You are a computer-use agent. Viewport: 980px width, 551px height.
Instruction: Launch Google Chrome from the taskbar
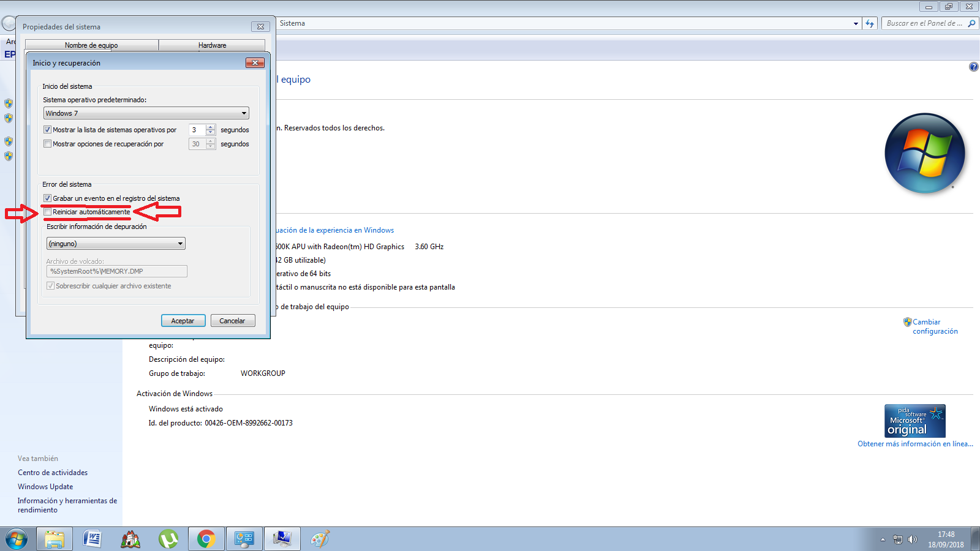point(206,539)
